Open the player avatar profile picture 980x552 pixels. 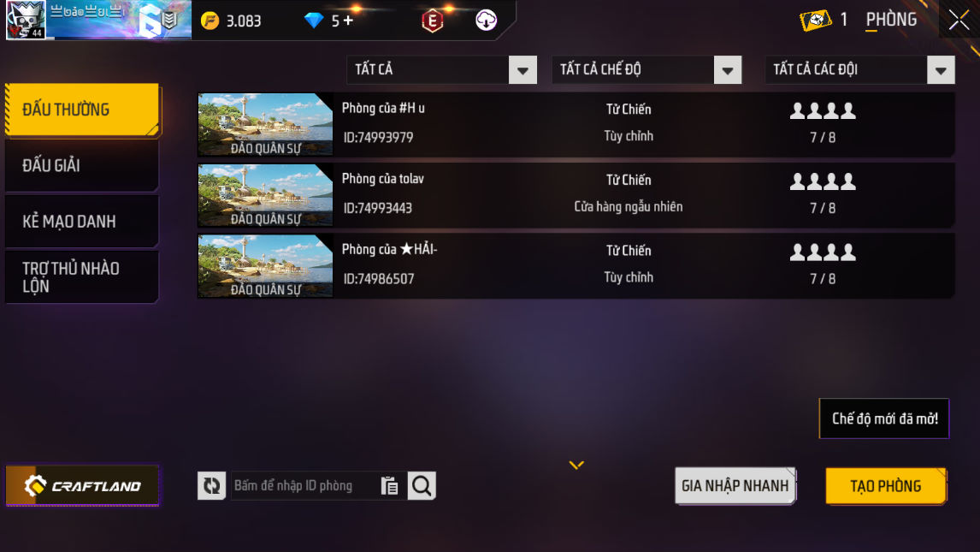tap(26, 20)
